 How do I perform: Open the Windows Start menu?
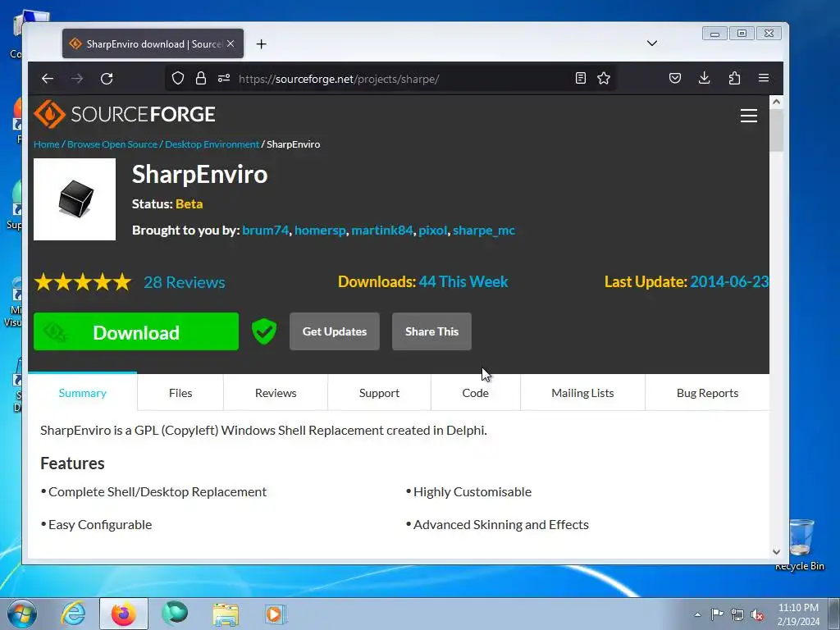[x=22, y=614]
